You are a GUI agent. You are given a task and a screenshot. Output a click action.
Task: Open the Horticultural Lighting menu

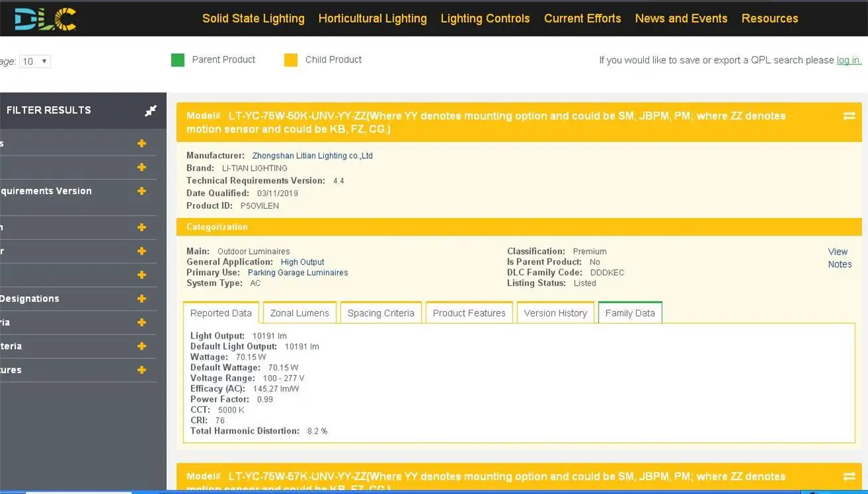372,19
